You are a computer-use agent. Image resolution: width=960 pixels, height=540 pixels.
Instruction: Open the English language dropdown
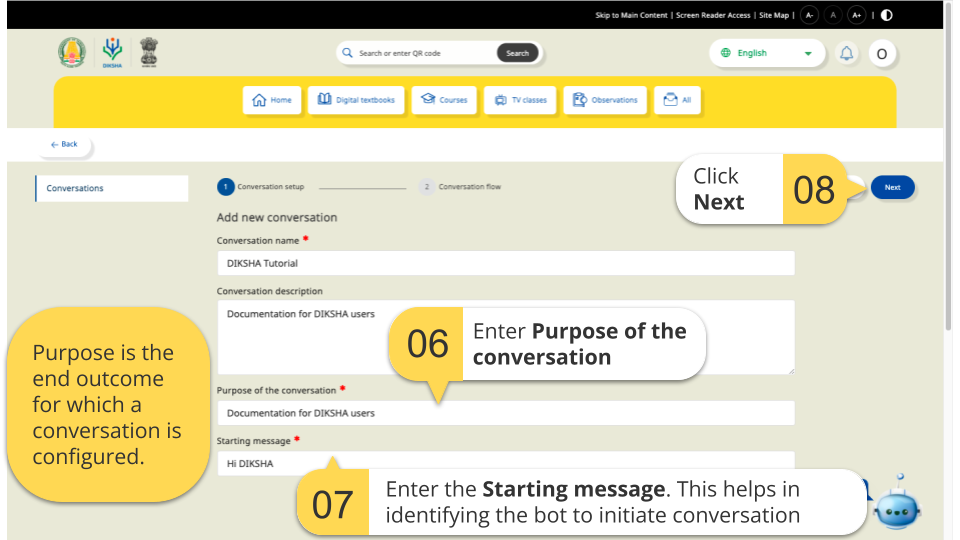coord(767,53)
